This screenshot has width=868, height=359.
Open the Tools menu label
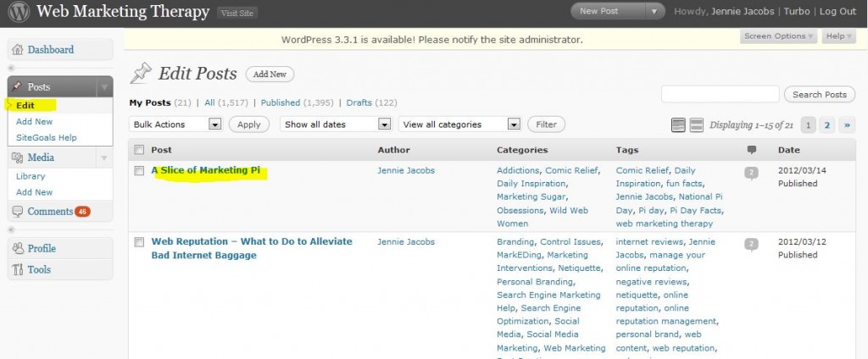tap(39, 269)
